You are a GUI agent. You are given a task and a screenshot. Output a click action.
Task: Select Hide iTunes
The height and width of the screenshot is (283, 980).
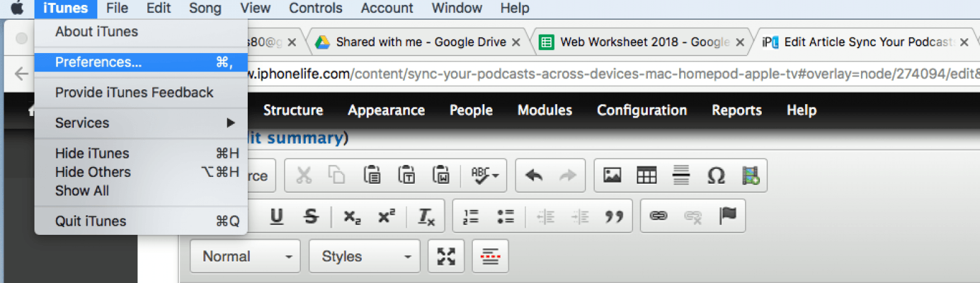(141, 153)
